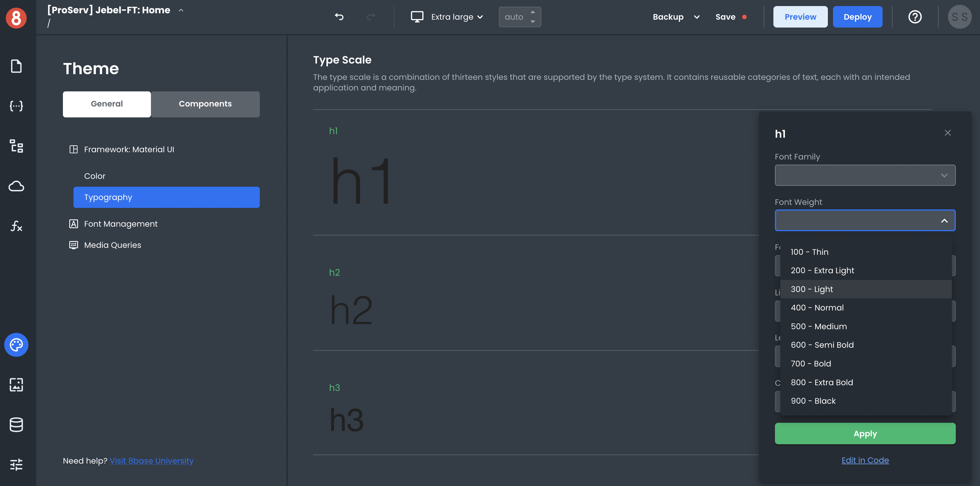
Task: Click the cloud Requests icon
Action: tap(16, 186)
